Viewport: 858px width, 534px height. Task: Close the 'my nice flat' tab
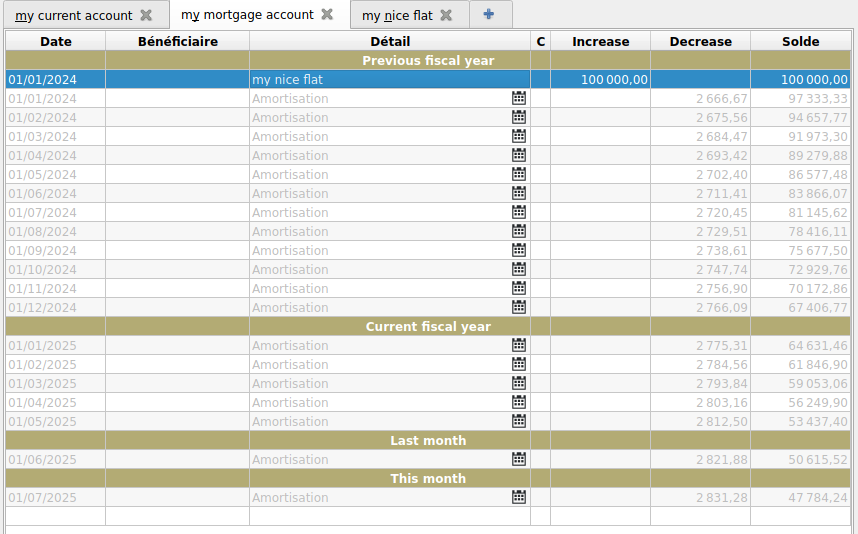point(446,15)
